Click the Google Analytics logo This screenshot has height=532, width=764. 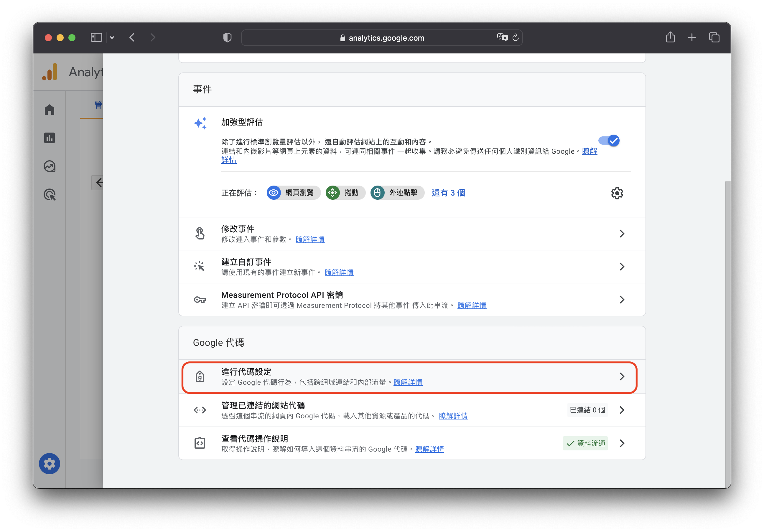pyautogui.click(x=50, y=72)
